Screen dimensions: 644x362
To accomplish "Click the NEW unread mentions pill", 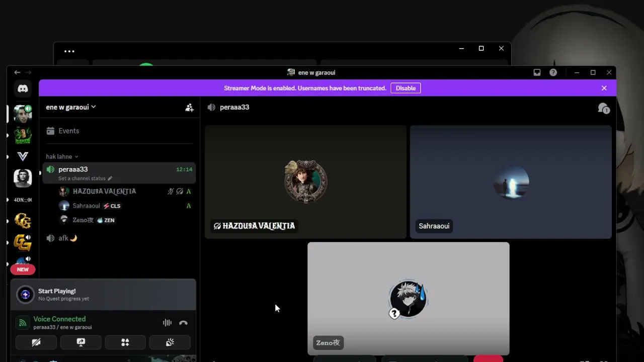I will [x=23, y=269].
